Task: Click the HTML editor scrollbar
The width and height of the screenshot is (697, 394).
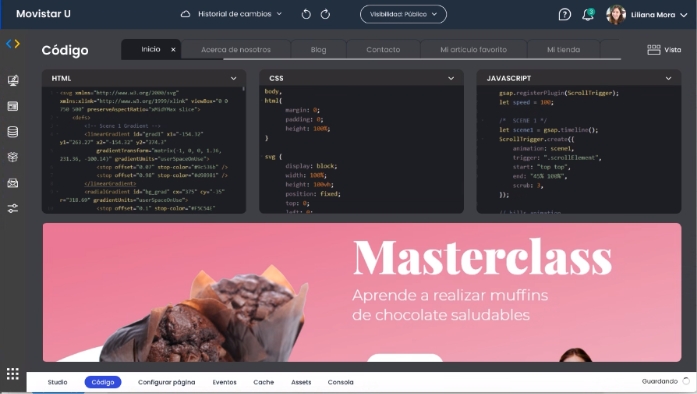Action: 244,89
